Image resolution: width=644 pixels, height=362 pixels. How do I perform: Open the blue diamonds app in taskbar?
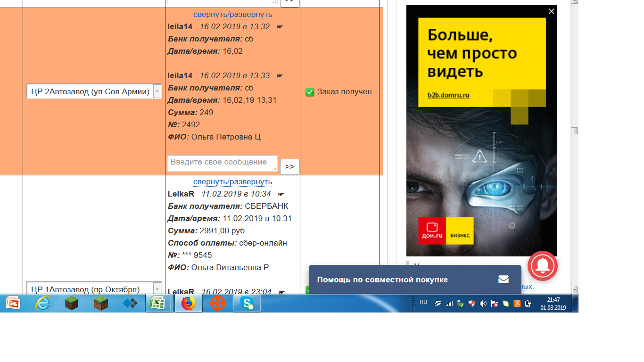coord(130,304)
